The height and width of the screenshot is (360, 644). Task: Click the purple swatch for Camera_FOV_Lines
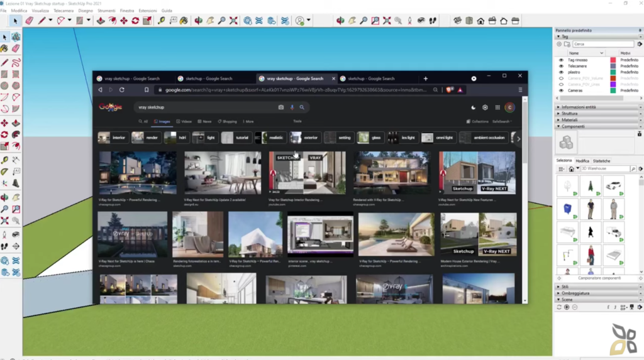[x=613, y=84]
